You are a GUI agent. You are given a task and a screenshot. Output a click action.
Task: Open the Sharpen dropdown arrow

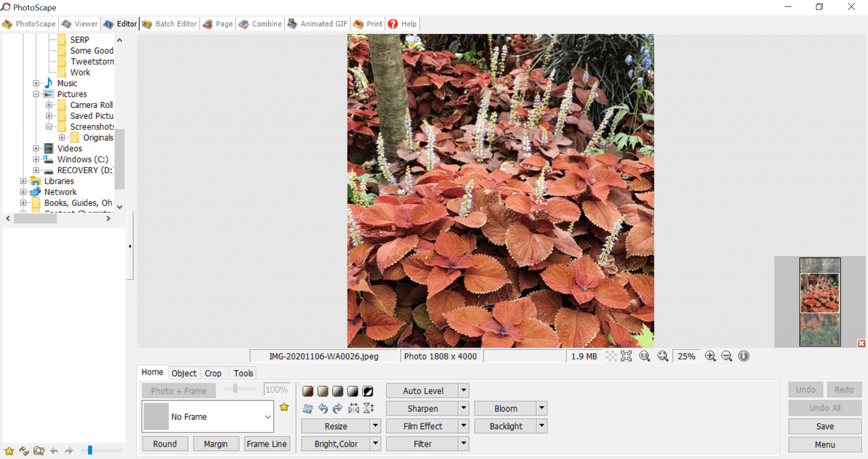(464, 408)
